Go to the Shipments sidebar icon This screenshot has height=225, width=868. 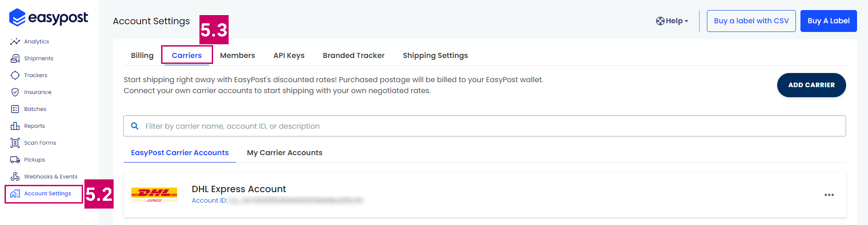[15, 58]
